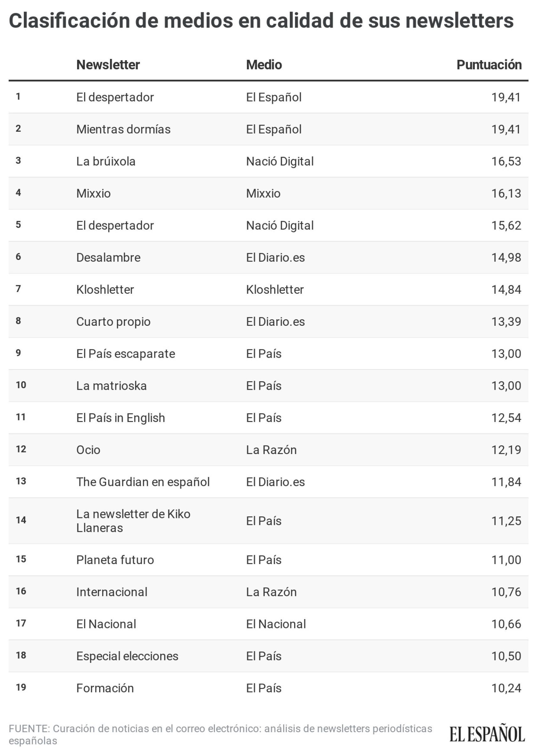Viewport: 535px width, 756px height.
Task: Click the Newsletter column header
Action: click(x=108, y=65)
